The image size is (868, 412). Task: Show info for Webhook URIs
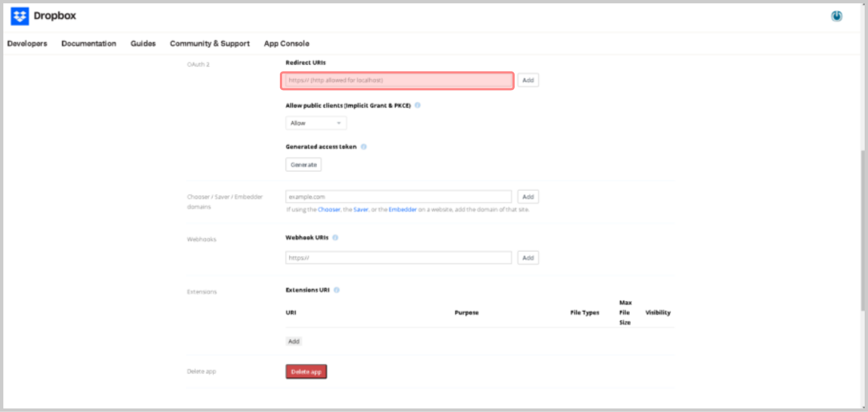335,237
